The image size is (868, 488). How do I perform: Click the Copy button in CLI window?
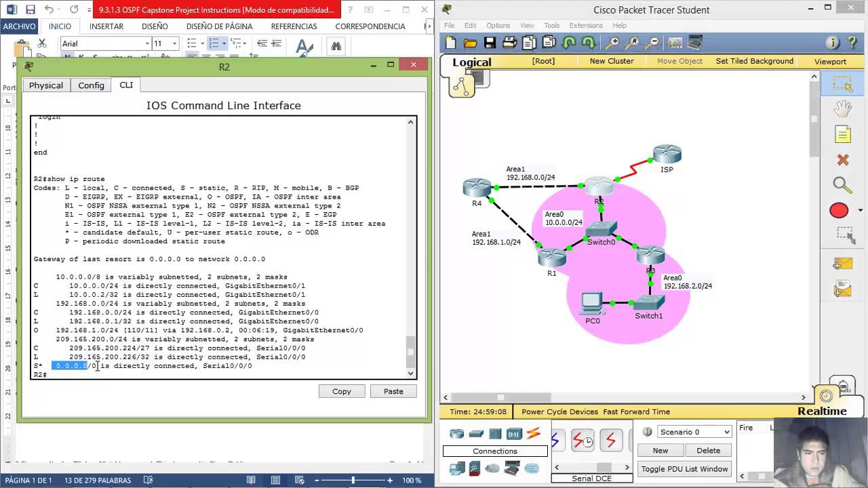(342, 391)
